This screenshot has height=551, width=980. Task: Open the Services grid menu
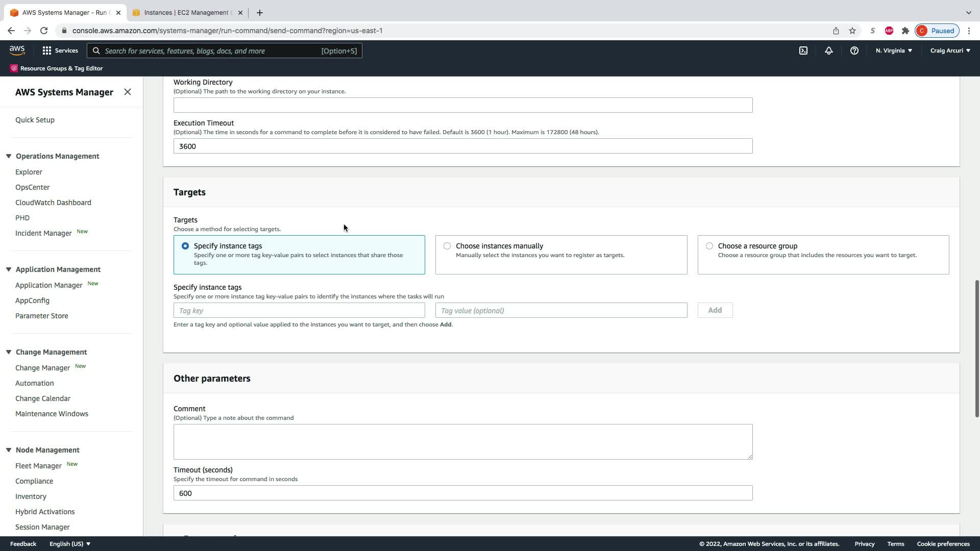(60, 51)
